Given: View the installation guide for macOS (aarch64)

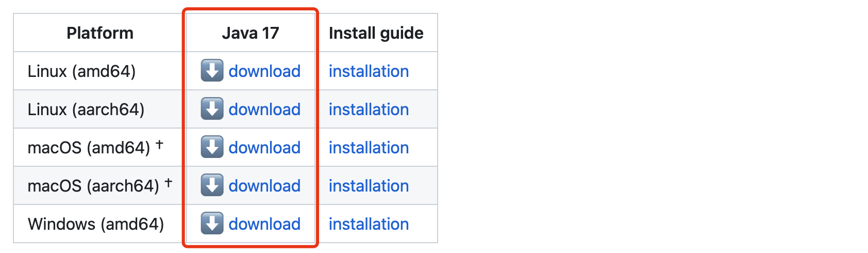Looking at the screenshot, I should tap(369, 186).
